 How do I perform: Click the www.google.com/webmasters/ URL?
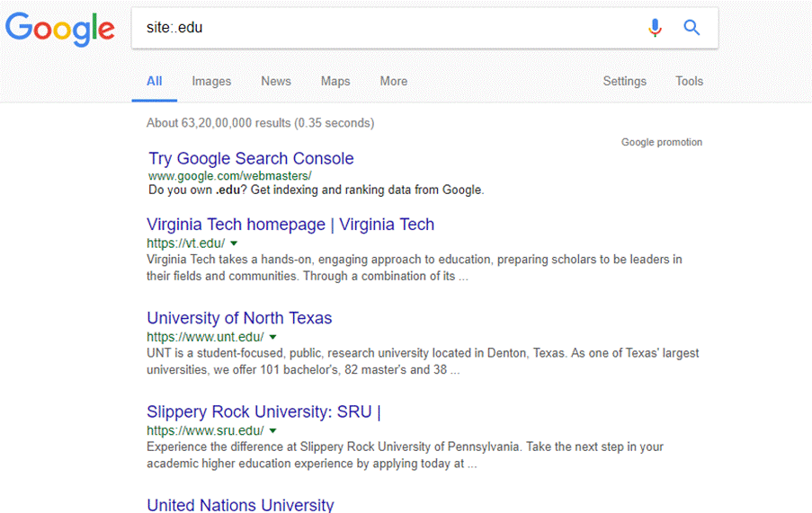pos(229,175)
